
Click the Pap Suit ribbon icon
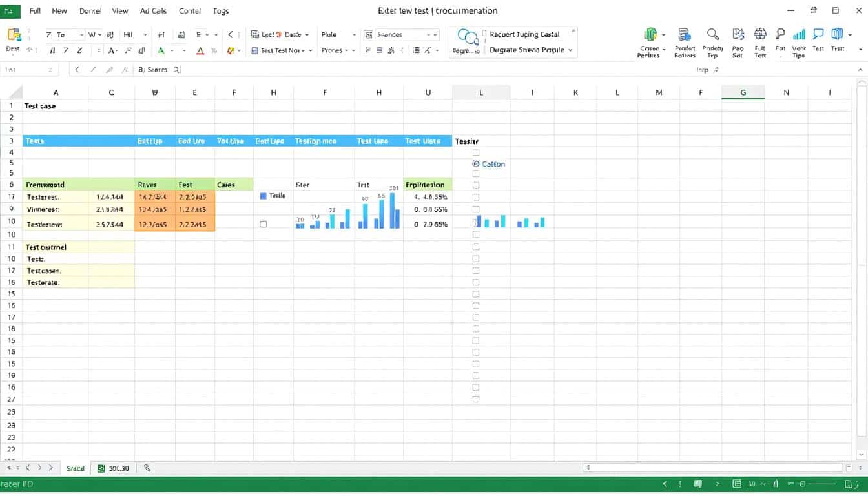pyautogui.click(x=738, y=35)
